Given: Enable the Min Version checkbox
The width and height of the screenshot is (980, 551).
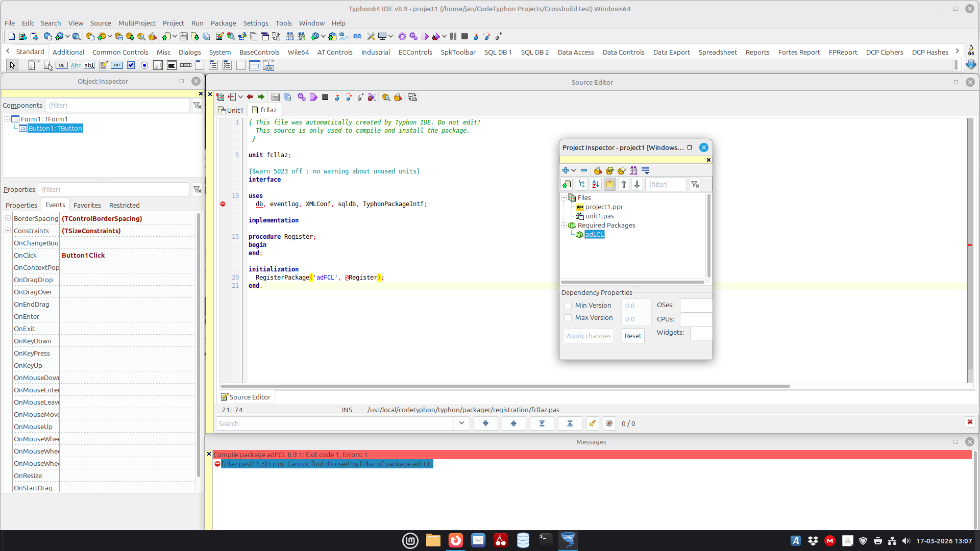Looking at the screenshot, I should pos(568,306).
